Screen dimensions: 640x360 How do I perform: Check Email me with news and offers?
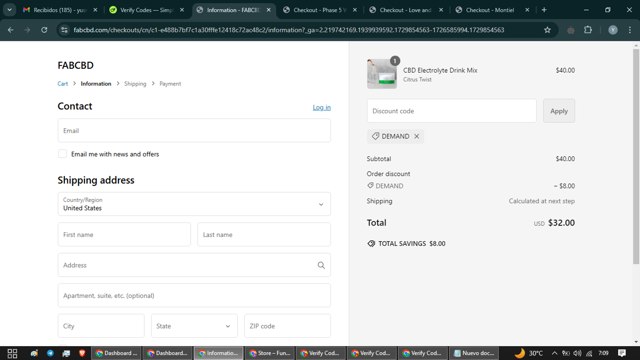click(x=62, y=154)
